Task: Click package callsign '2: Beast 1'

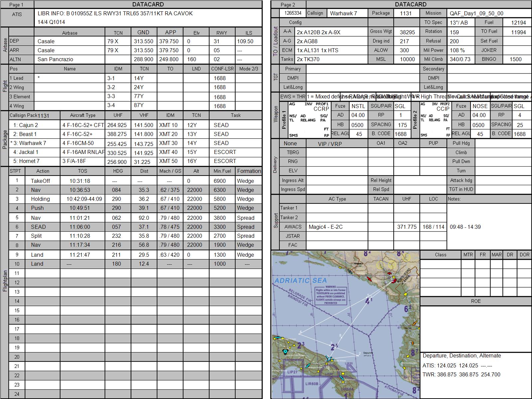Action: click(x=25, y=134)
